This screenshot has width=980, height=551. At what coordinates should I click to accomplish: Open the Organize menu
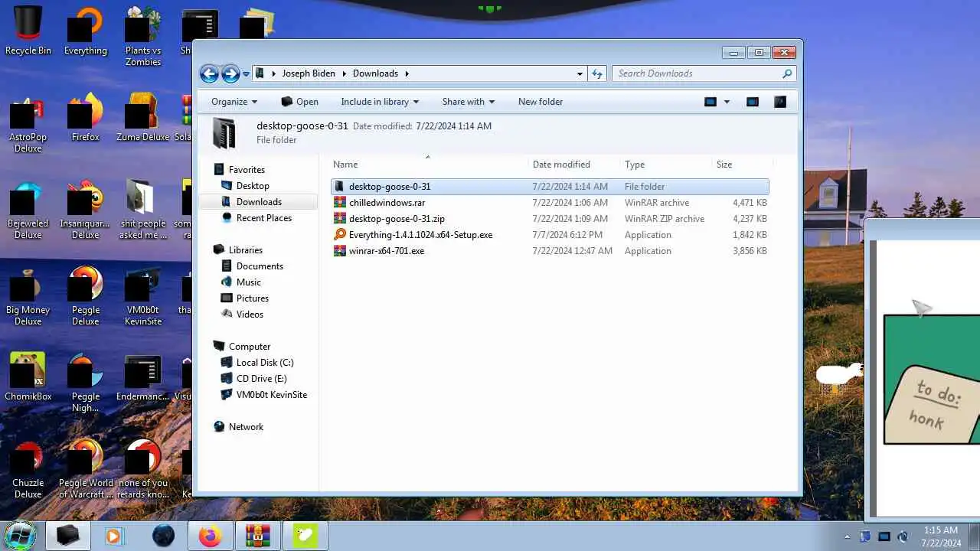(x=234, y=102)
